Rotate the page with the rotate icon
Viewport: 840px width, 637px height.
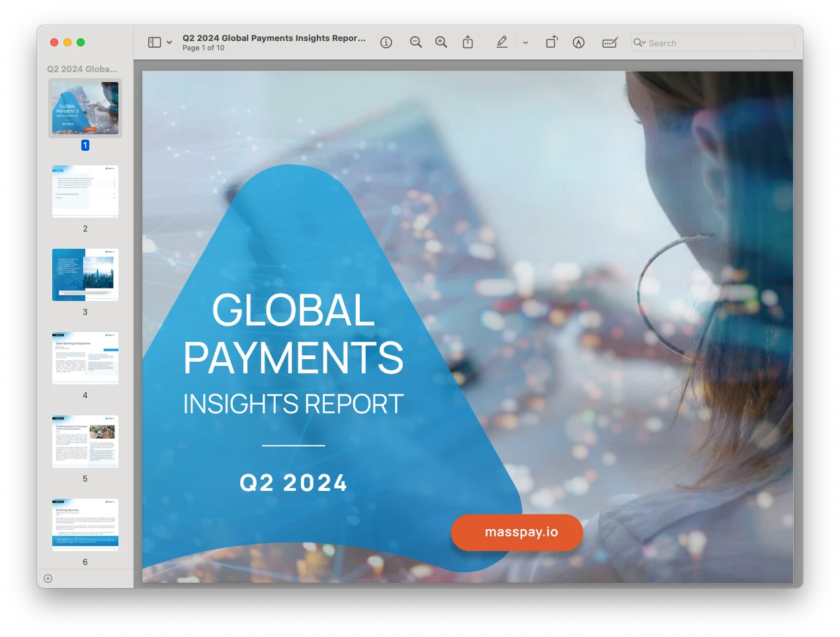point(552,42)
